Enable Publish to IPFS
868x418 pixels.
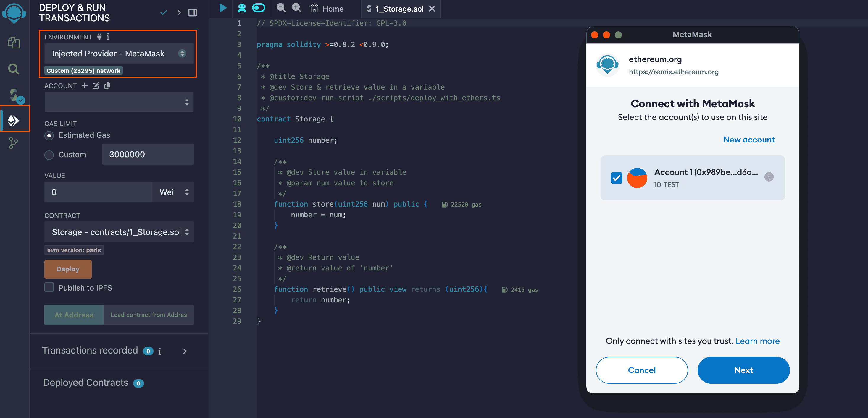pyautogui.click(x=49, y=287)
